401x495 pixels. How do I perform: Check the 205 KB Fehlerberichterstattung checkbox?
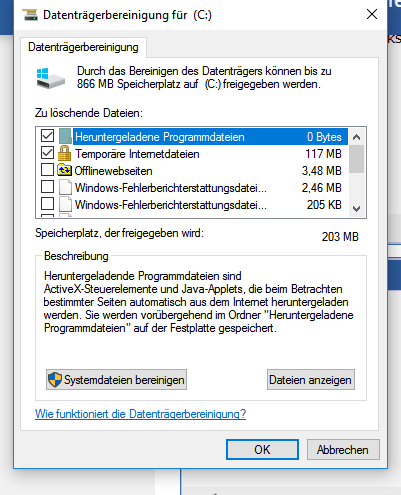[47, 203]
